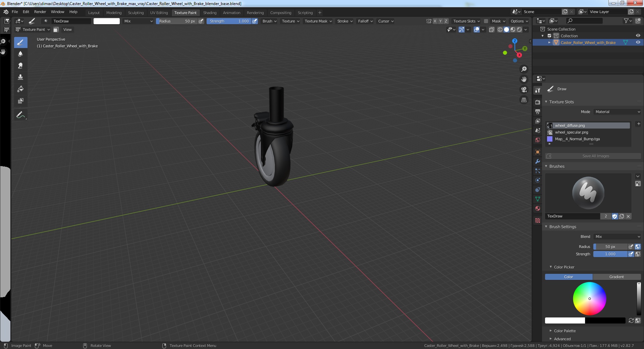Open the View Layer properties tab
The height and width of the screenshot is (349, 644).
click(538, 121)
